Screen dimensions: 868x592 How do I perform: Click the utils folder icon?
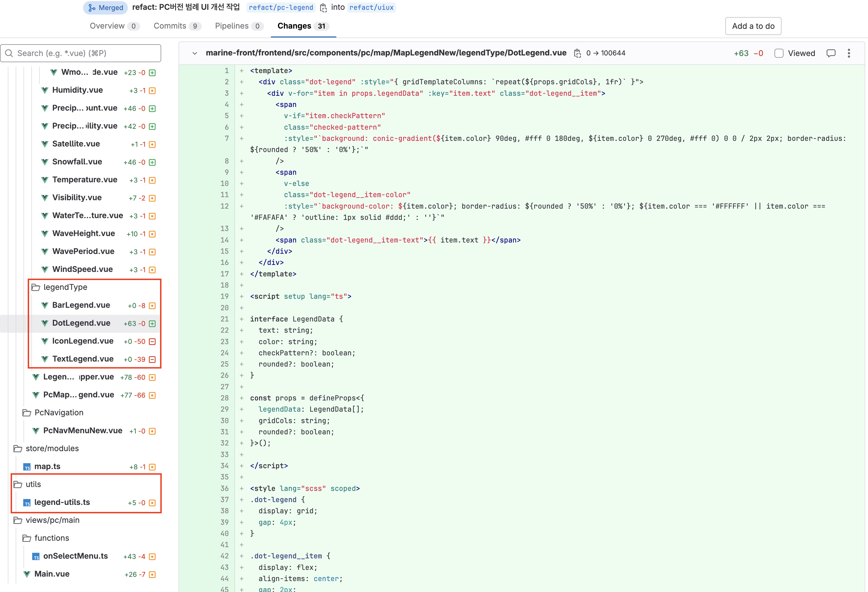pyautogui.click(x=18, y=484)
